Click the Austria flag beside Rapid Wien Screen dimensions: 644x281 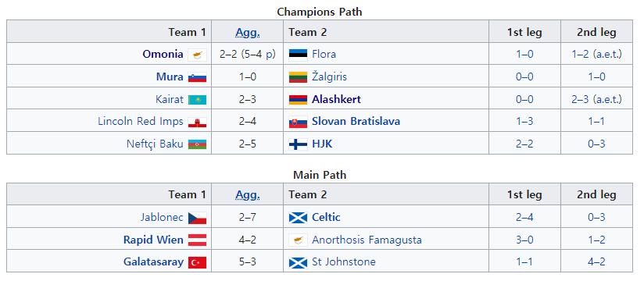[x=197, y=240]
